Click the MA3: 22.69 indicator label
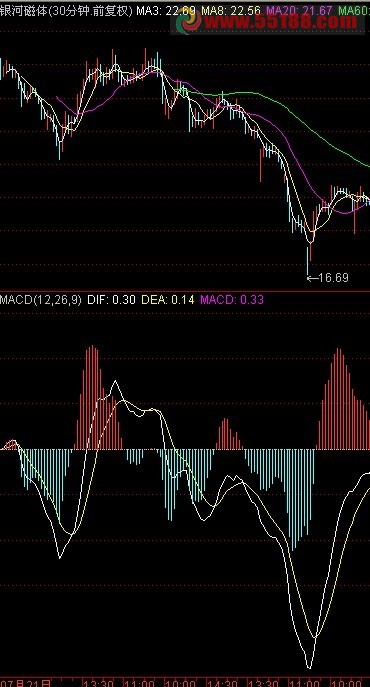This screenshot has width=370, height=687. pos(166,11)
